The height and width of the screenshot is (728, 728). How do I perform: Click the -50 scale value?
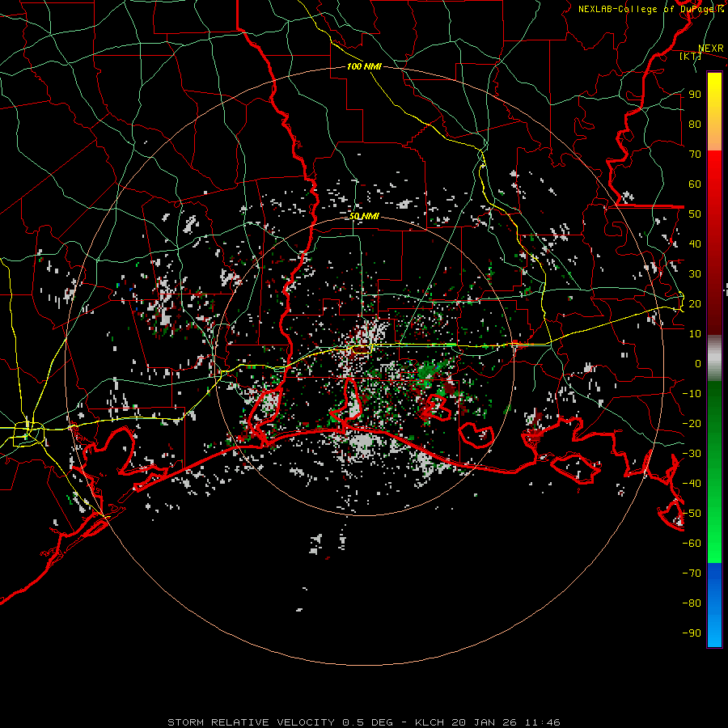click(692, 514)
